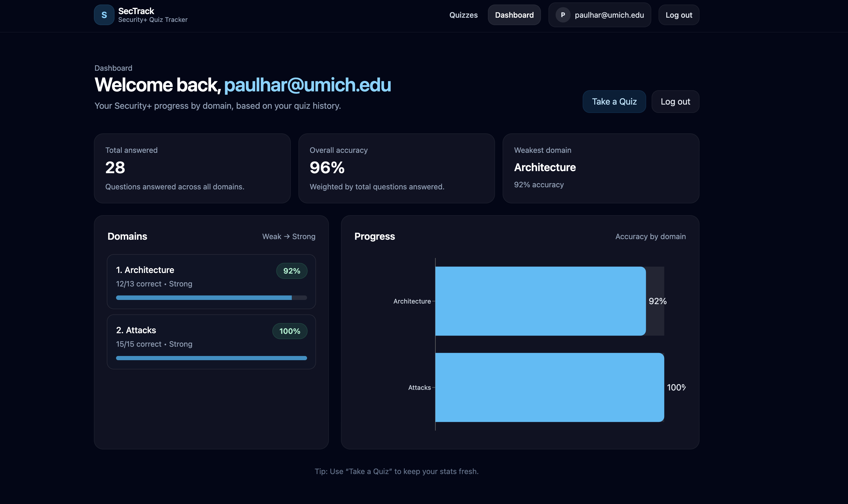Click the "P" user avatar icon
Image resolution: width=848 pixels, height=504 pixels.
tap(563, 15)
